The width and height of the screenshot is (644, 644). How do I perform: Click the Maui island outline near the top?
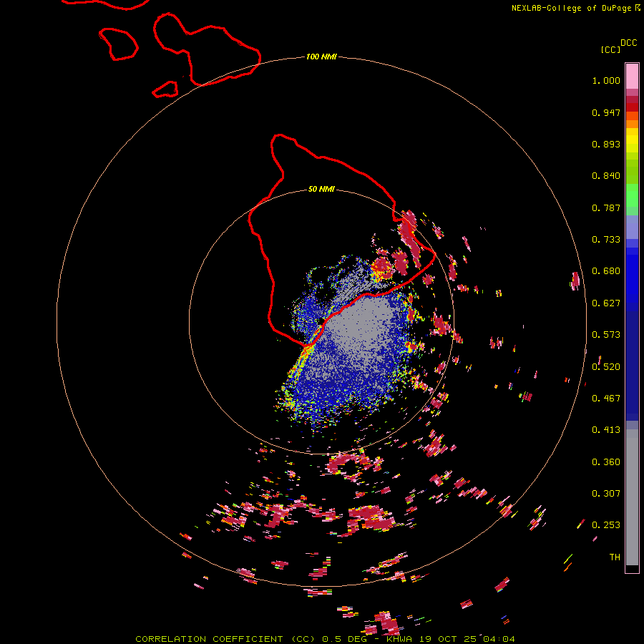click(207, 49)
